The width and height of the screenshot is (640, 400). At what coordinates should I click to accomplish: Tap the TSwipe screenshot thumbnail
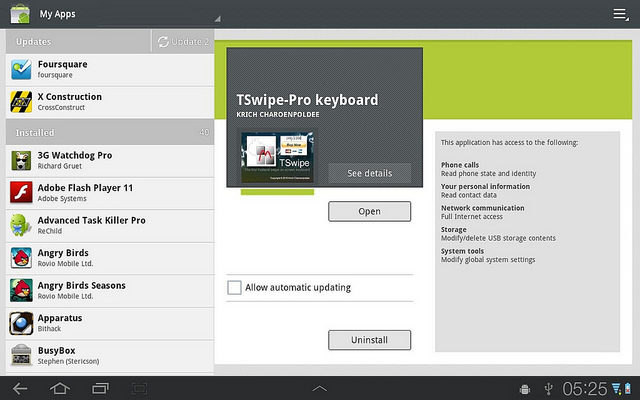click(x=278, y=157)
